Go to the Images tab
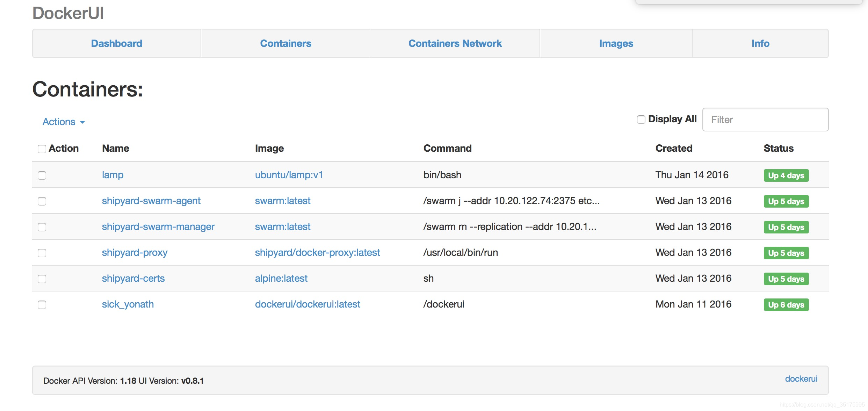The height and width of the screenshot is (411, 868). (616, 43)
